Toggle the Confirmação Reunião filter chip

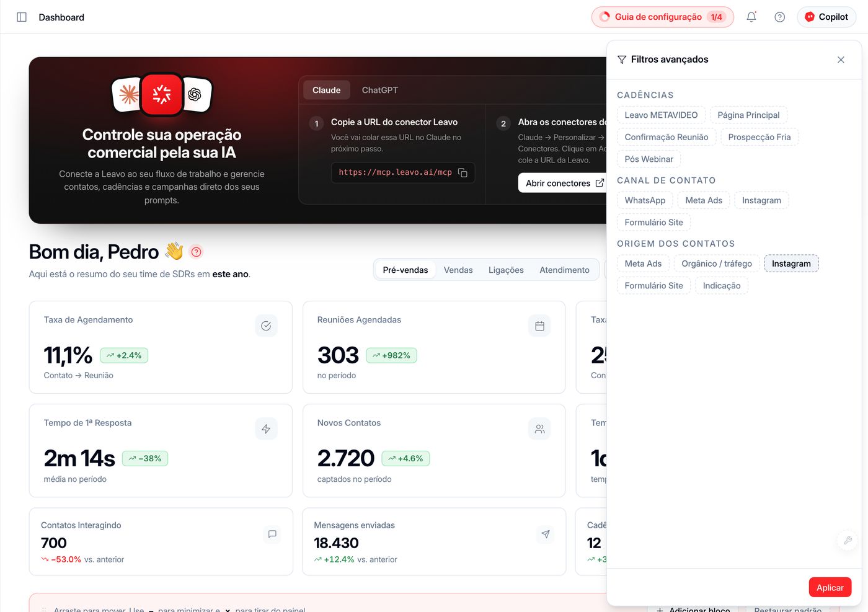coord(666,137)
